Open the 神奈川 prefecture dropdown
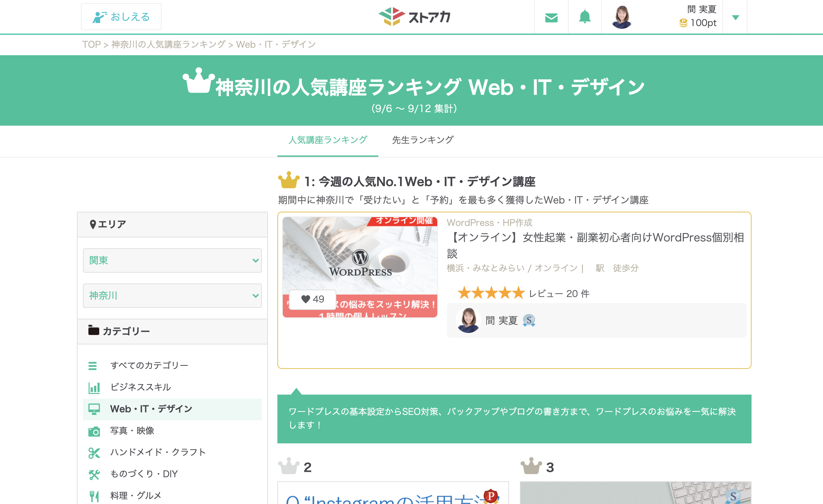823x504 pixels. click(x=172, y=296)
